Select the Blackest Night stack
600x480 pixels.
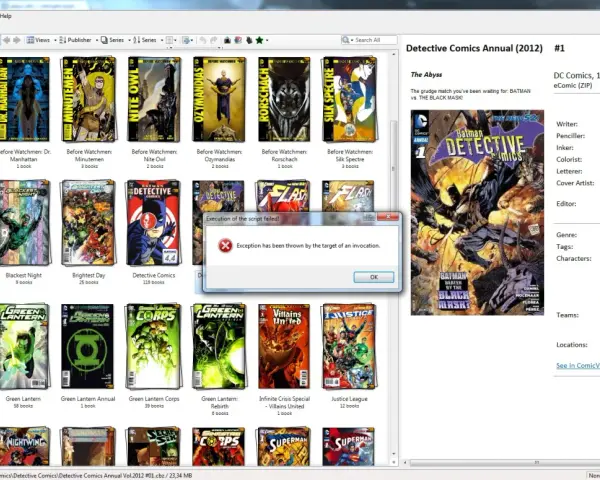24,222
